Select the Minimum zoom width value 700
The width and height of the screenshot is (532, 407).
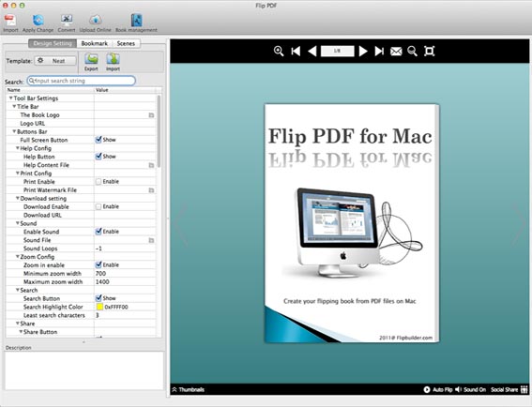click(x=100, y=274)
